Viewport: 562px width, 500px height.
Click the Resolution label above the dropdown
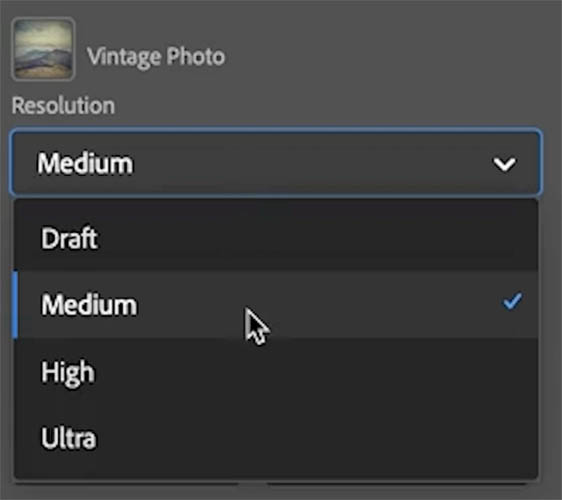pos(63,106)
